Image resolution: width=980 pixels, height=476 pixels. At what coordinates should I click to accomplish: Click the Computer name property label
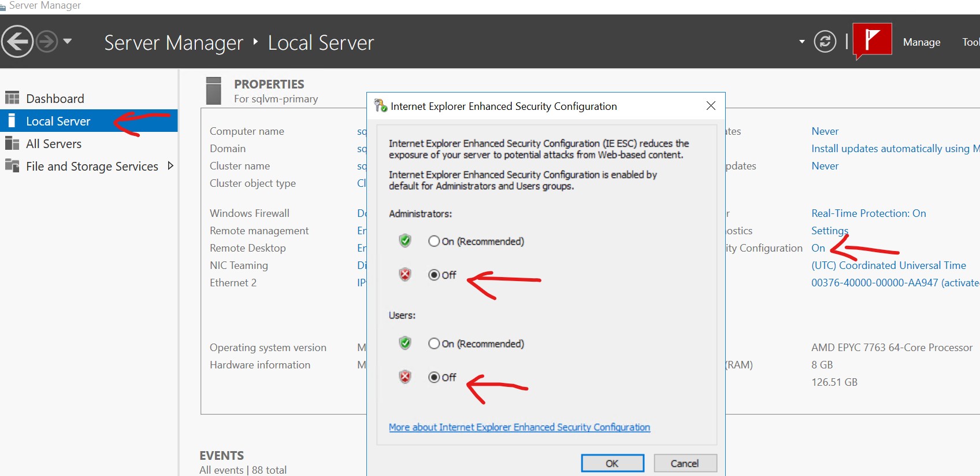(x=247, y=131)
